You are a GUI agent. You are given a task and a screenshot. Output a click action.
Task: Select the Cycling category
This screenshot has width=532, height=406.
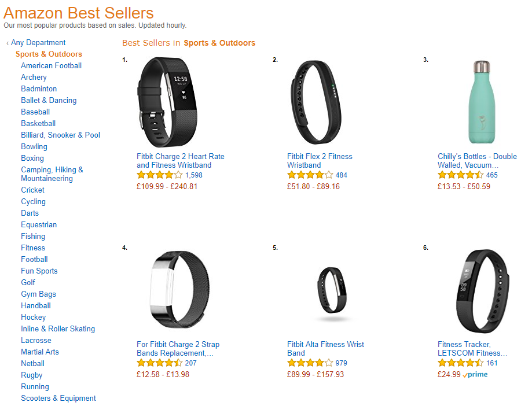[33, 201]
